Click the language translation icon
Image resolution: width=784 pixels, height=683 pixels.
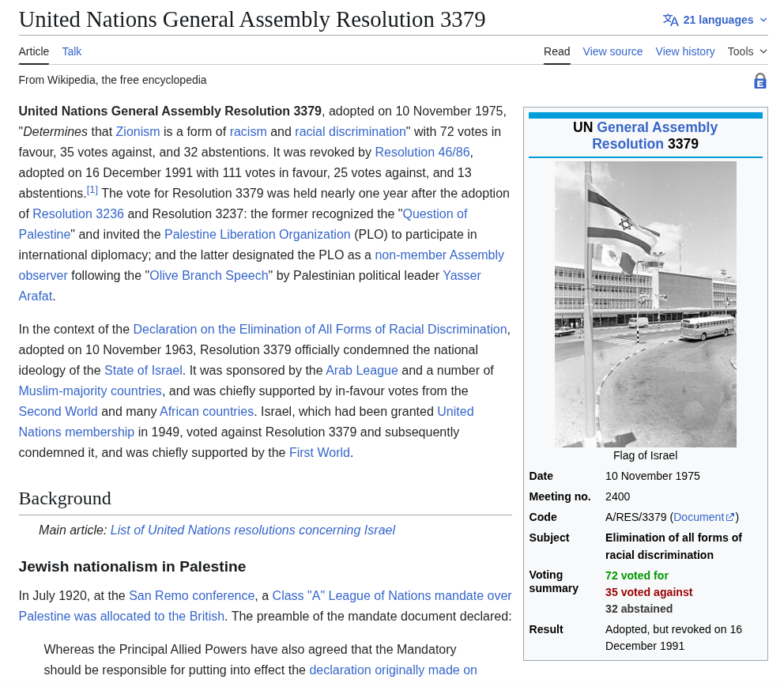click(x=670, y=20)
